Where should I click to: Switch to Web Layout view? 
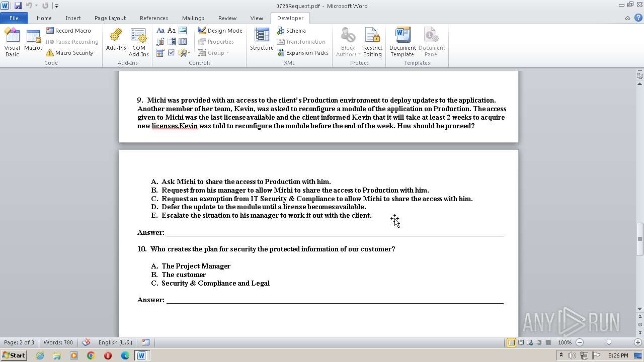(529, 342)
